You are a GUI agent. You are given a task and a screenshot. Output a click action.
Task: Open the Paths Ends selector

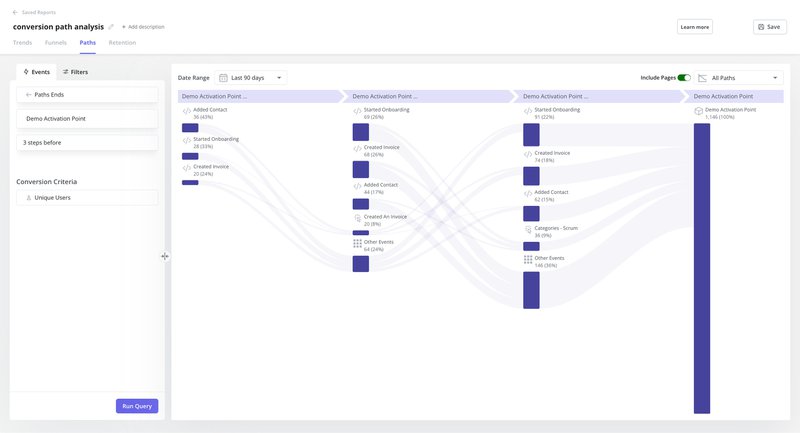point(87,94)
